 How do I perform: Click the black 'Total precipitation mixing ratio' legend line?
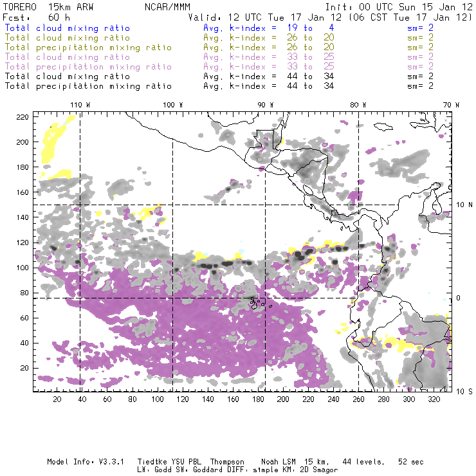88,86
